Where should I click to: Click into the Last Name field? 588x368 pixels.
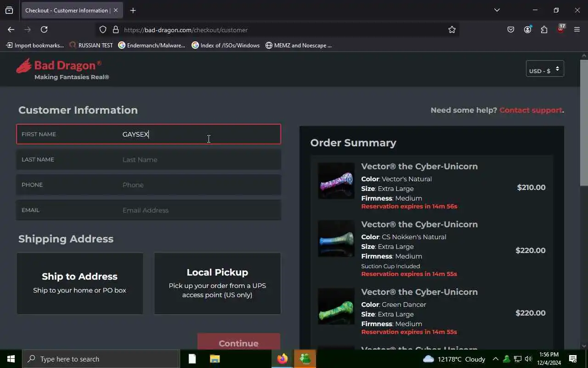(x=148, y=160)
